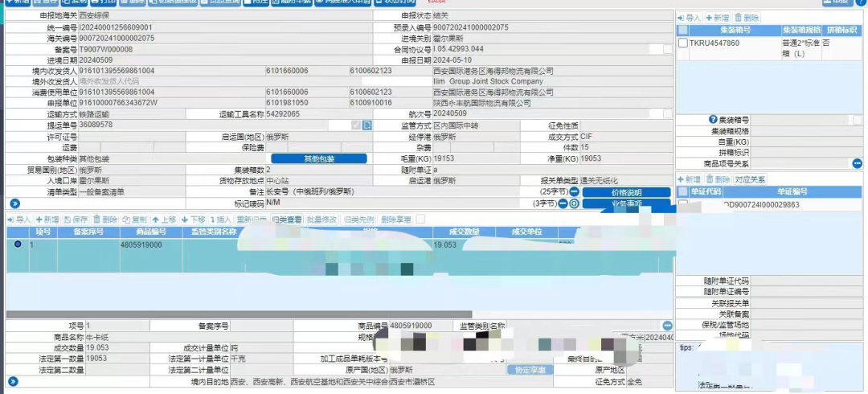The height and width of the screenshot is (394, 868).
Task: Click the 新增 button in the top toolbar
Action: [x=18, y=2]
